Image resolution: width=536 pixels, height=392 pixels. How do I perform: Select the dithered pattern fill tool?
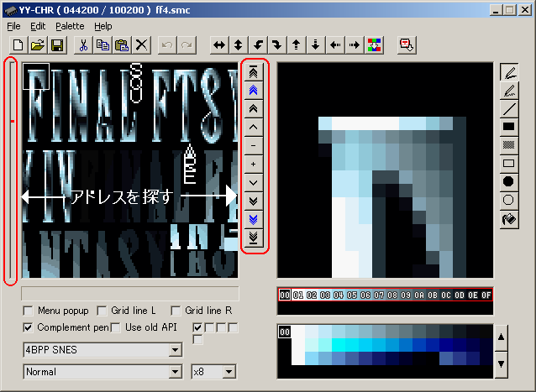tap(509, 145)
